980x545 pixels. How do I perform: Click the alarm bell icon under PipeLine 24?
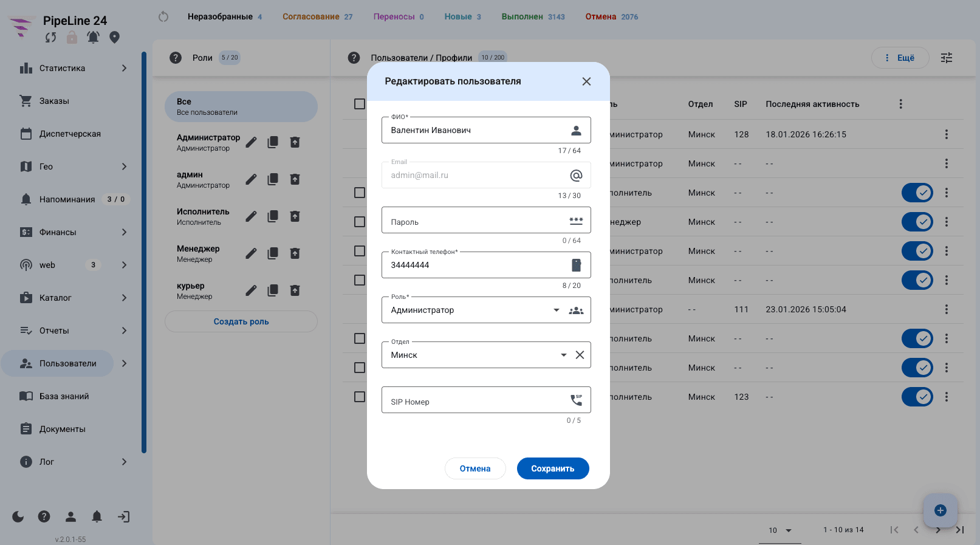click(x=93, y=38)
